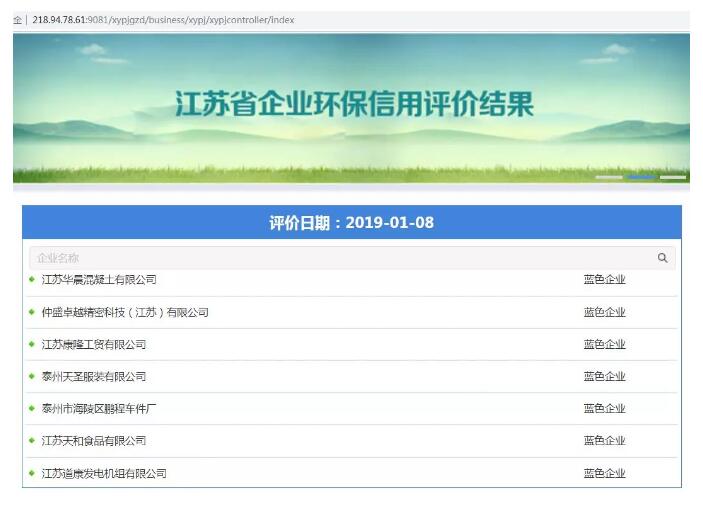Click green diamond beside 仲盛卓越精密科技

click(32, 312)
